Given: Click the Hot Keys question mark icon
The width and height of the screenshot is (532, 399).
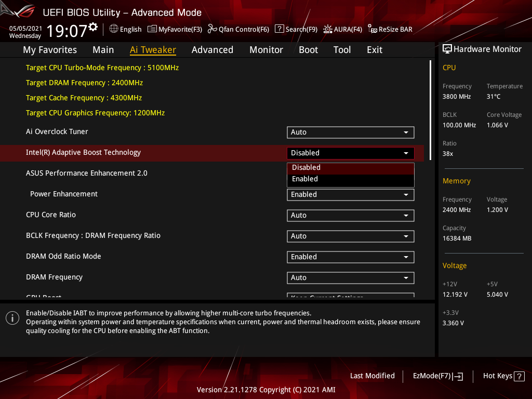Looking at the screenshot, I should point(519,376).
